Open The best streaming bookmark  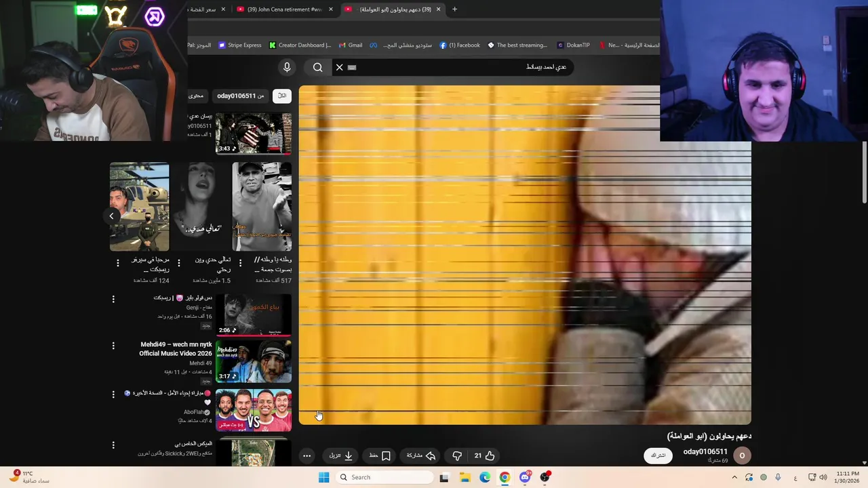coord(517,45)
